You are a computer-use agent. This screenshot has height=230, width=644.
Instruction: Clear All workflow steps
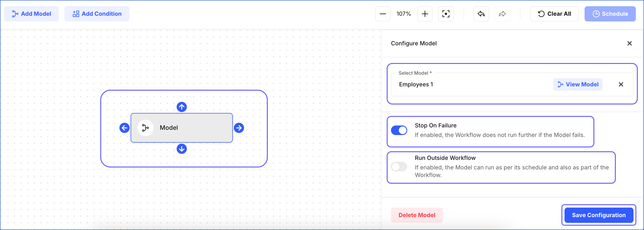tap(554, 14)
